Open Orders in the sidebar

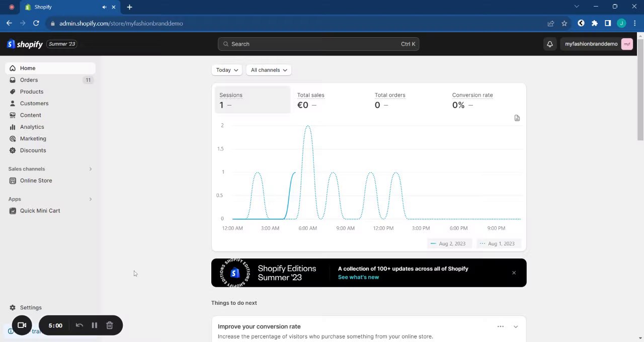[x=29, y=80]
